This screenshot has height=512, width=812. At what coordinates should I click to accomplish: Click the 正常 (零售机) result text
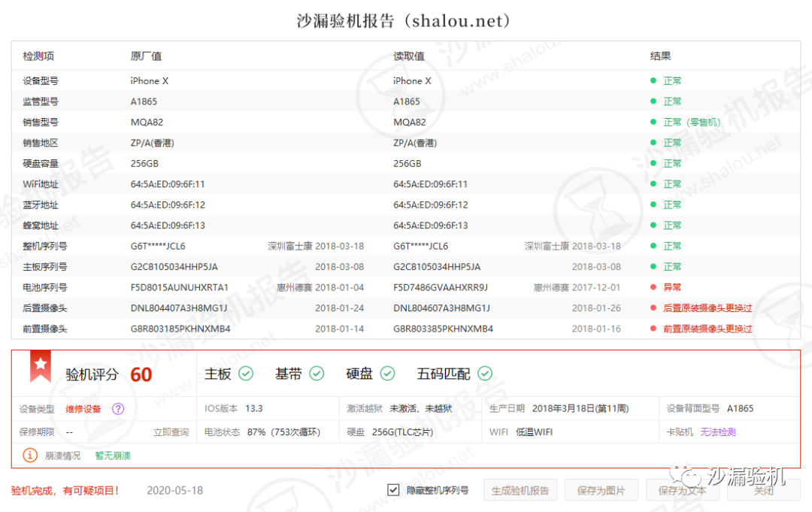[x=692, y=123]
